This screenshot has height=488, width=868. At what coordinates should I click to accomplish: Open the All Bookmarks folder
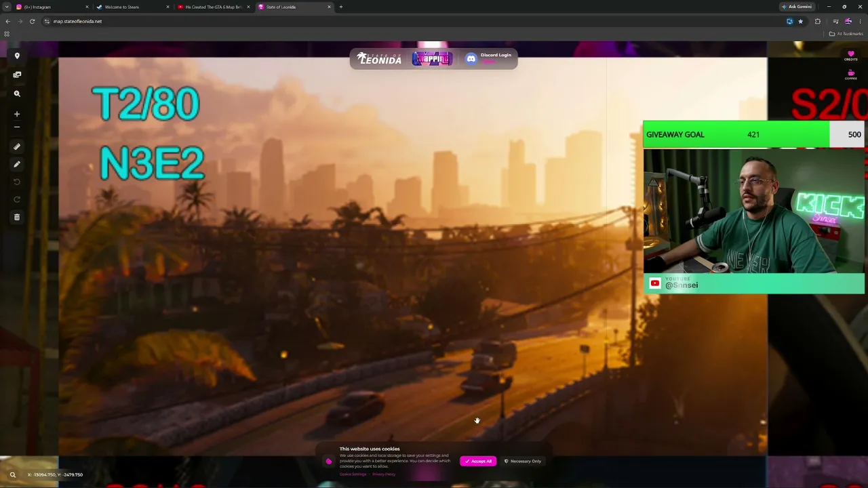(846, 34)
